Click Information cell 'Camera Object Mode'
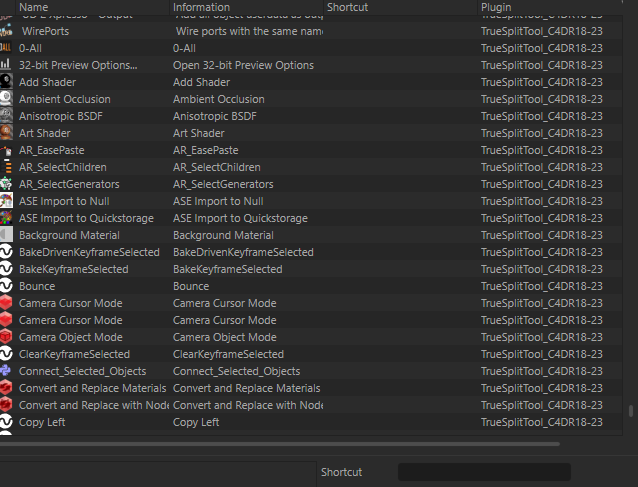The height and width of the screenshot is (487, 638). coord(225,337)
